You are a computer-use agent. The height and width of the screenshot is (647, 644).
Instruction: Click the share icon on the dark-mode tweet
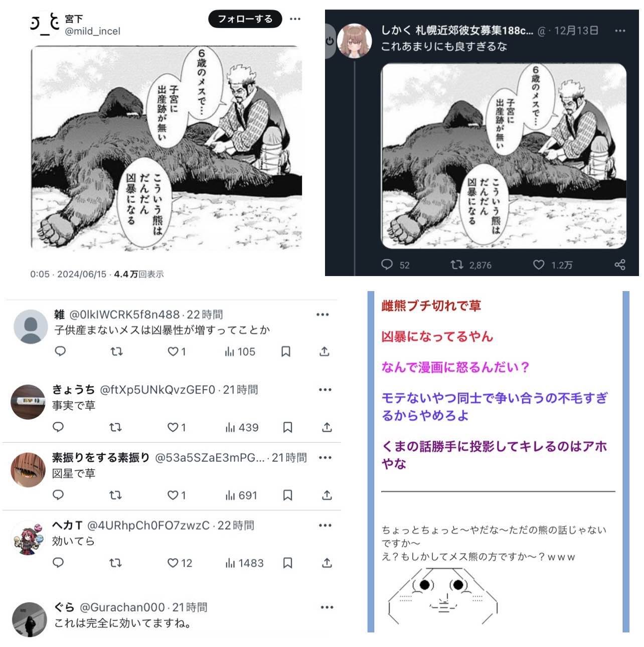(620, 265)
